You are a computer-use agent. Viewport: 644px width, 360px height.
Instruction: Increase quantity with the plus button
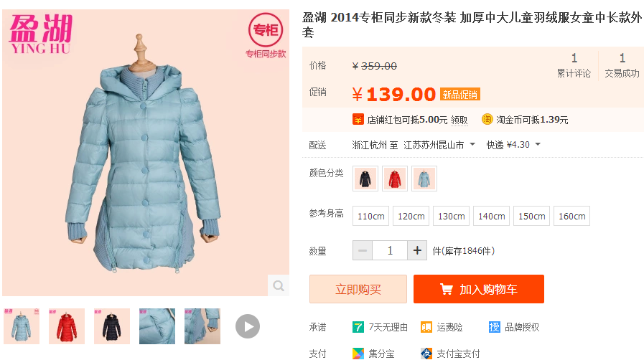pos(417,250)
